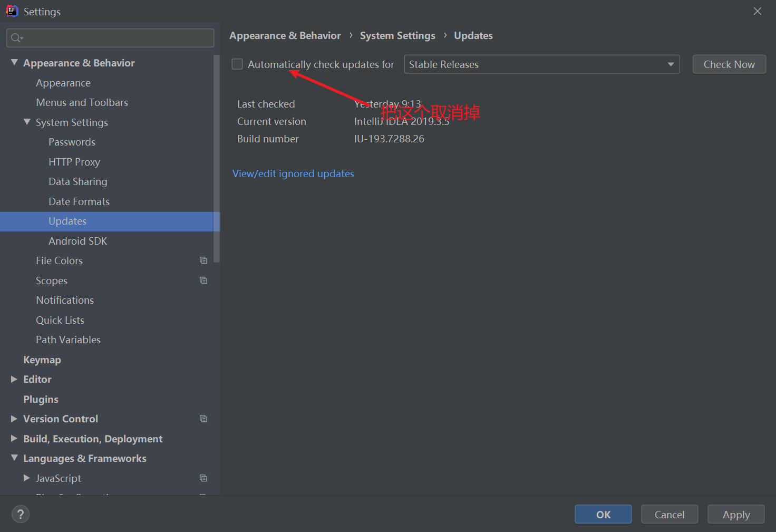This screenshot has width=776, height=532.
Task: Select Scopes in the tree
Action: coord(52,280)
